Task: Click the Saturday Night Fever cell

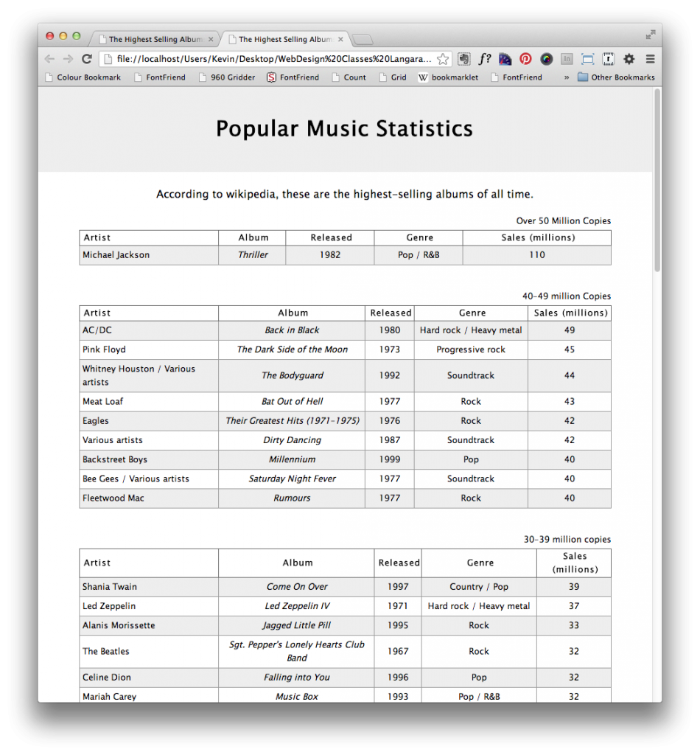Action: (292, 479)
